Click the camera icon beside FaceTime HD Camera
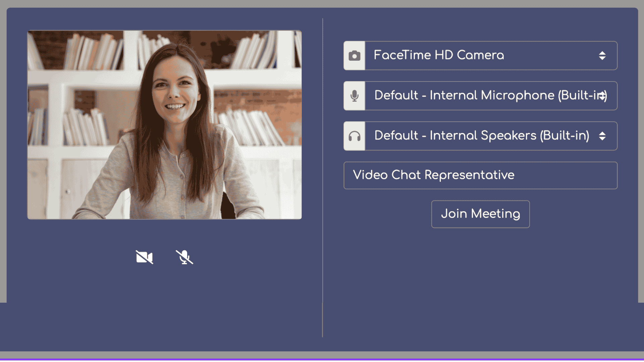644x362 pixels. point(354,56)
